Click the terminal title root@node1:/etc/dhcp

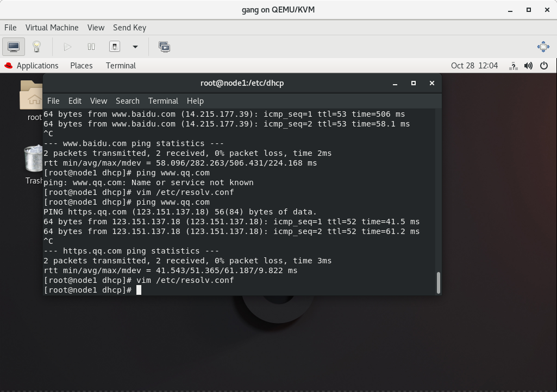242,83
